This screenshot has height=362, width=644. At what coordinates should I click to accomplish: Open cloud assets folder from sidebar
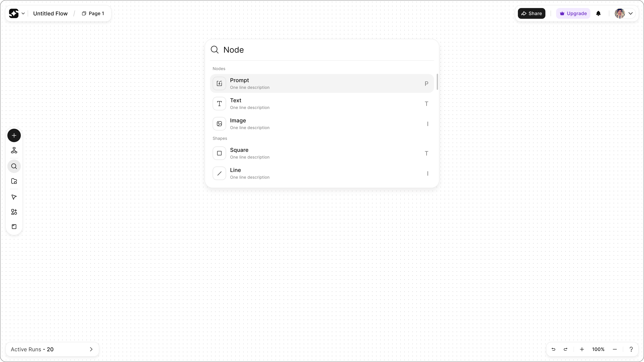pyautogui.click(x=14, y=181)
